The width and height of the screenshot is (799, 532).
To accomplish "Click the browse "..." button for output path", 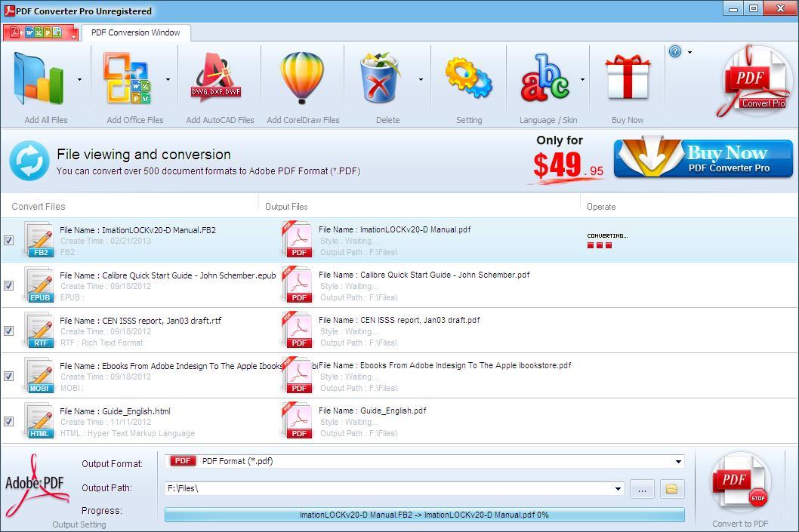I will point(641,489).
